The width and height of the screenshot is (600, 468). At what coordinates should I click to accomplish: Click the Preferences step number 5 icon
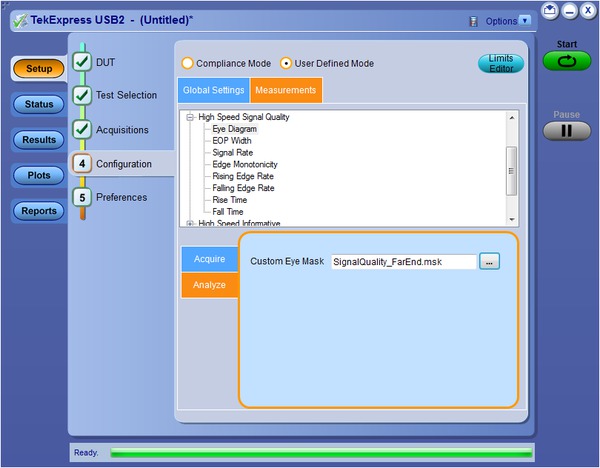pos(83,198)
